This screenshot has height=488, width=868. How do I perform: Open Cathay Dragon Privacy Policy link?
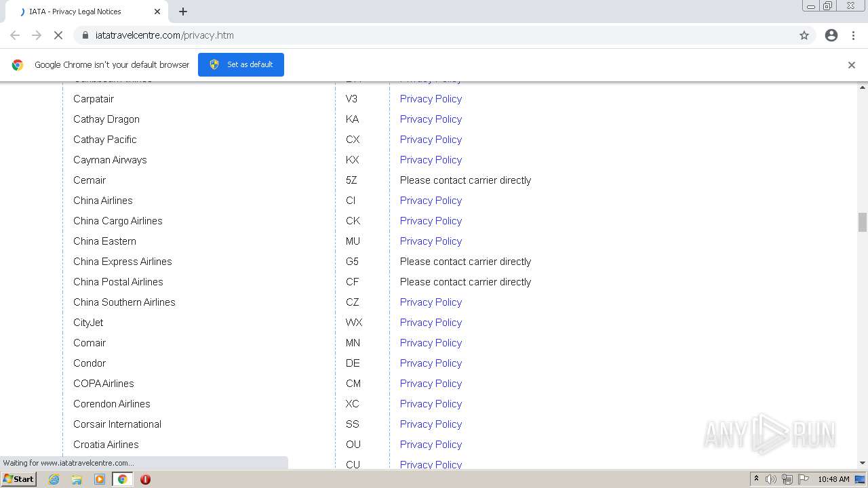(x=431, y=119)
